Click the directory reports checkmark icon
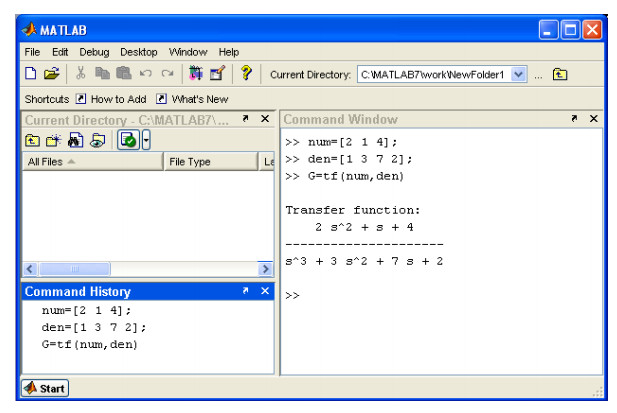Screen dimensions: 617x413 [x=128, y=140]
